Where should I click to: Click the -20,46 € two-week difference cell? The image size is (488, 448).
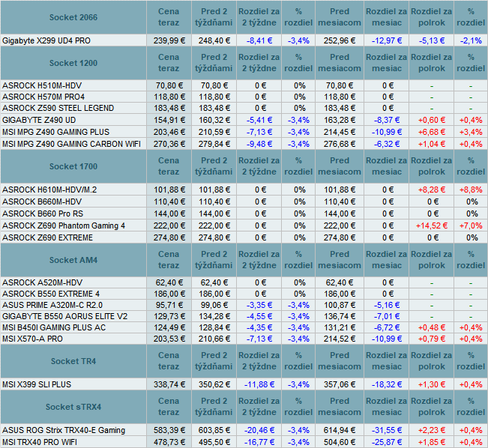259,430
